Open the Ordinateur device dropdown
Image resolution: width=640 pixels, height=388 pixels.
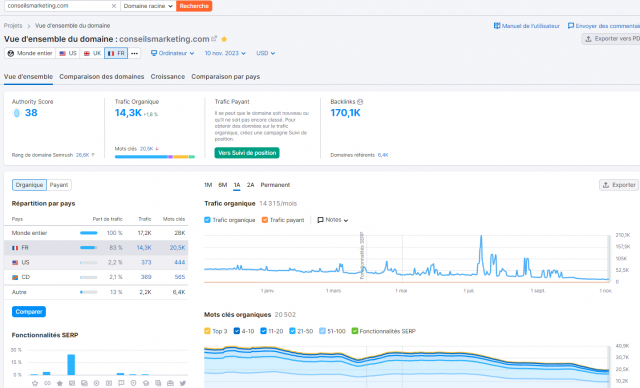[x=172, y=53]
